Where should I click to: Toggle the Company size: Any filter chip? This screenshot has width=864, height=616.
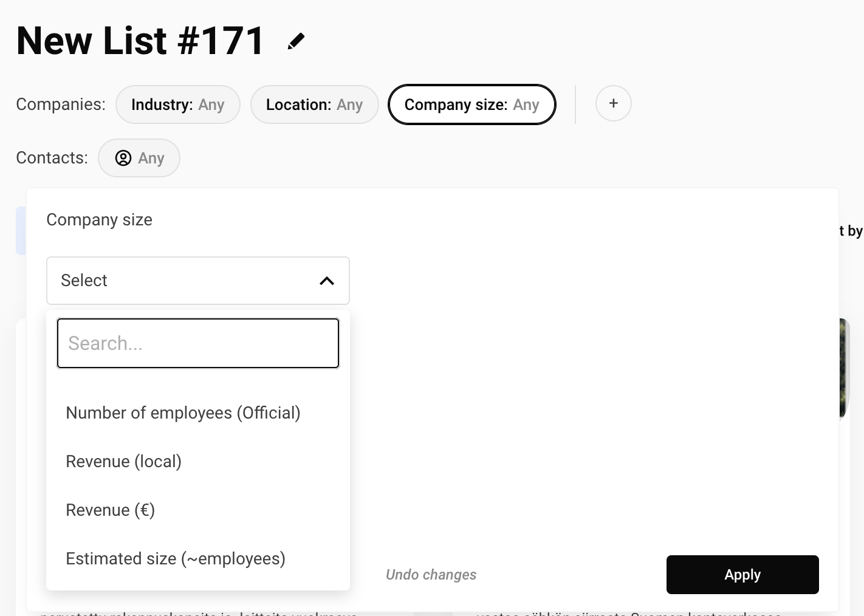pyautogui.click(x=471, y=104)
